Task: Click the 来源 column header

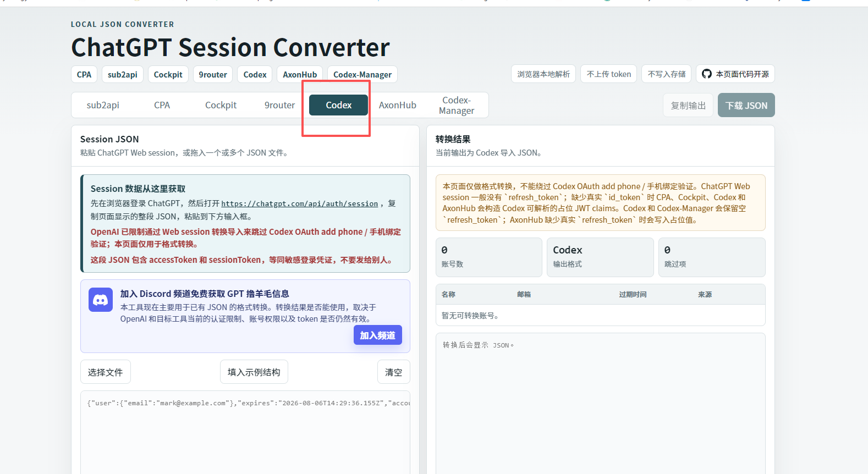Action: pyautogui.click(x=705, y=294)
